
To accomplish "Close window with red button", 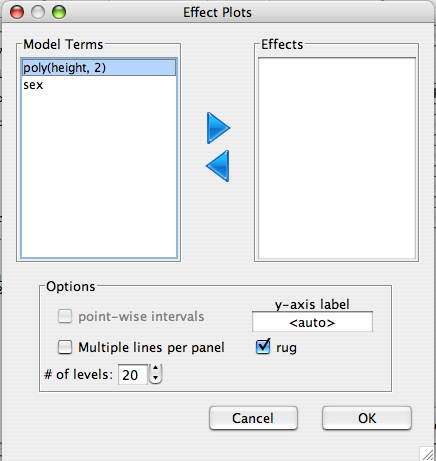I will pyautogui.click(x=17, y=12).
